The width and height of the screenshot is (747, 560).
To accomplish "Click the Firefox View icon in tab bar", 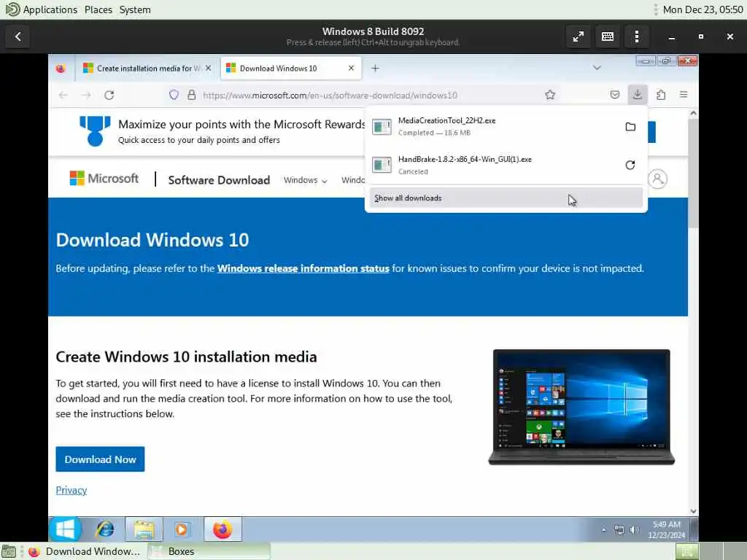I will [x=61, y=69].
